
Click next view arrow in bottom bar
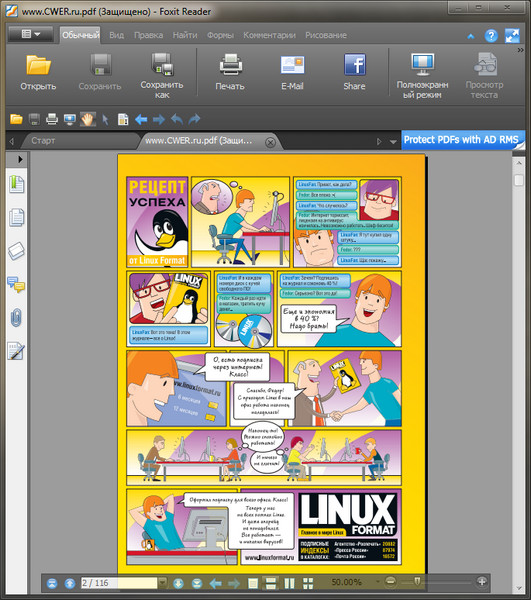233,584
